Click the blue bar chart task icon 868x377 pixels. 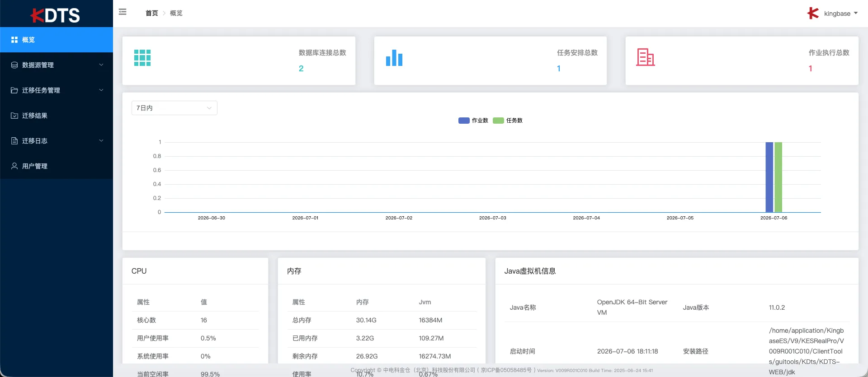click(x=394, y=58)
